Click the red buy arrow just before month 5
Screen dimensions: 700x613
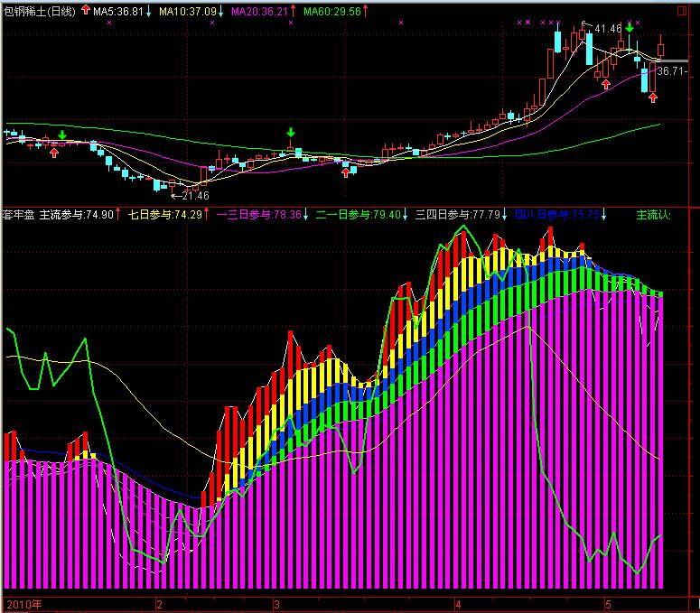click(x=606, y=84)
